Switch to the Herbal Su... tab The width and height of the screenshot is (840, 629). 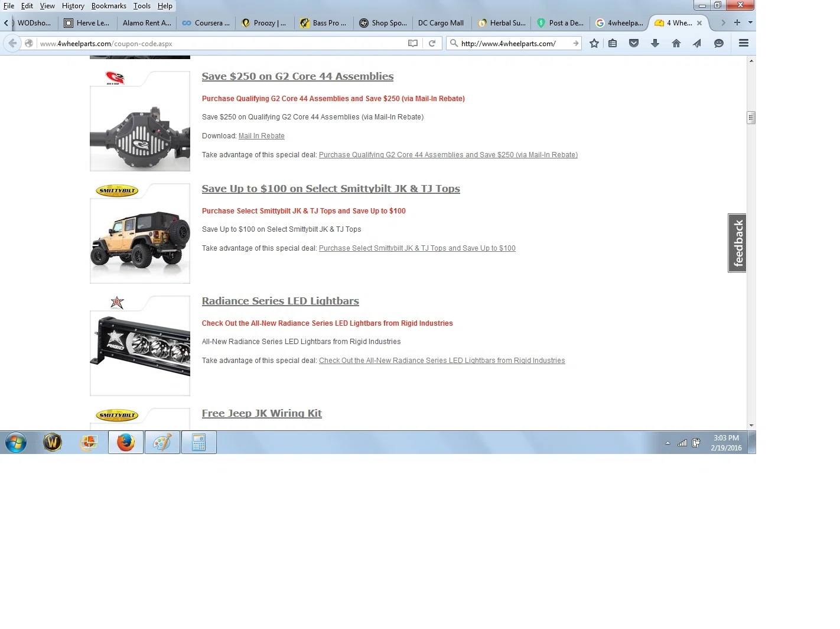[501, 23]
